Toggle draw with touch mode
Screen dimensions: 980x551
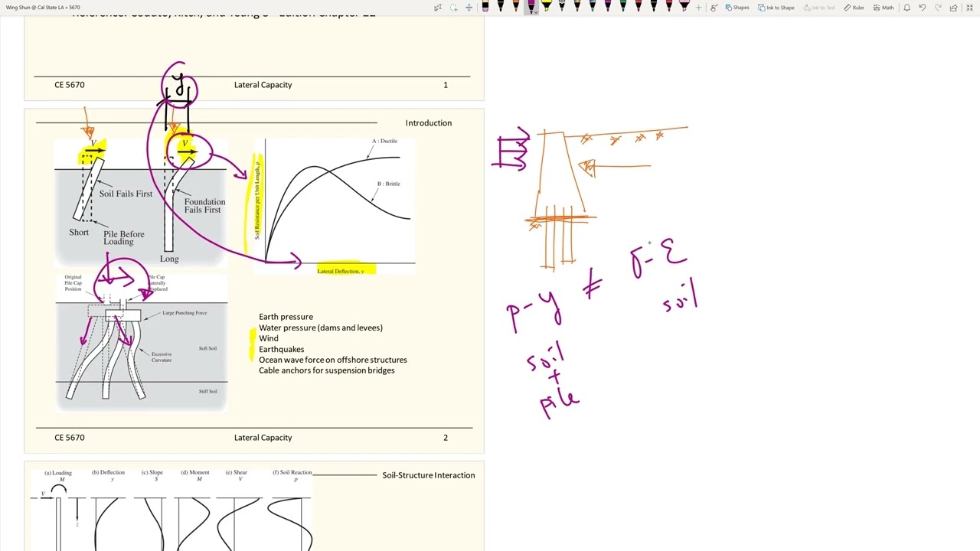[714, 8]
